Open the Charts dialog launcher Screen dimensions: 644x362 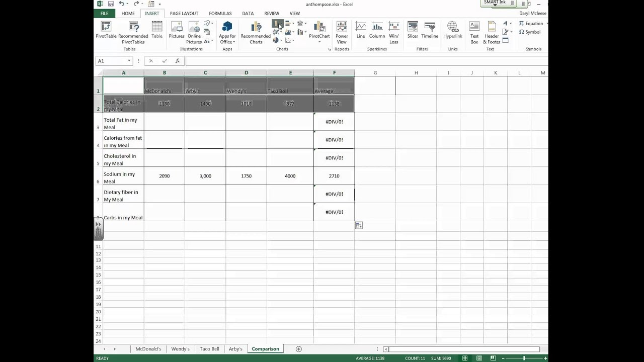tap(330, 49)
